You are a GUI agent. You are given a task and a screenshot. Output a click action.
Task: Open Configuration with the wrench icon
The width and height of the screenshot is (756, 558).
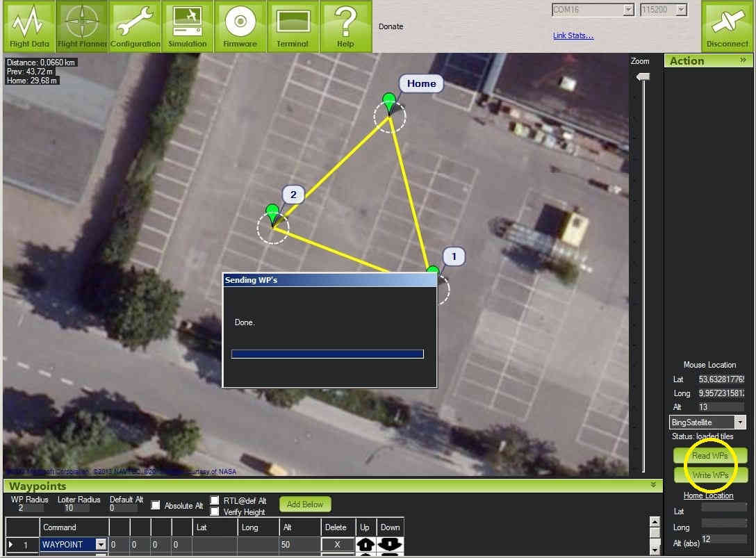point(135,26)
